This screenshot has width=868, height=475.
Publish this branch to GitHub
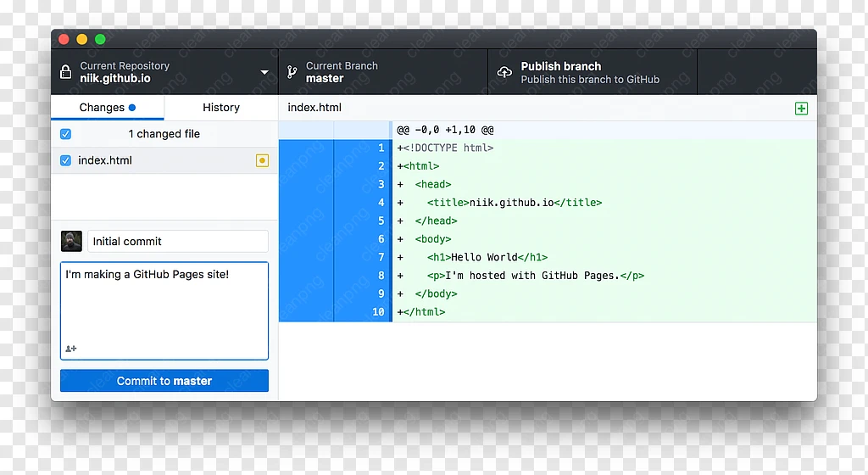pyautogui.click(x=593, y=72)
